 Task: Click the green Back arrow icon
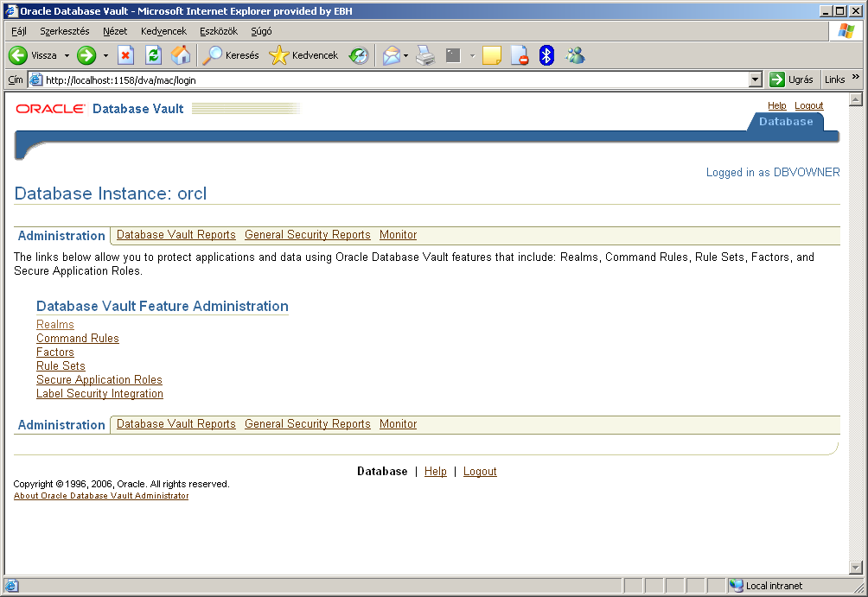pos(17,55)
